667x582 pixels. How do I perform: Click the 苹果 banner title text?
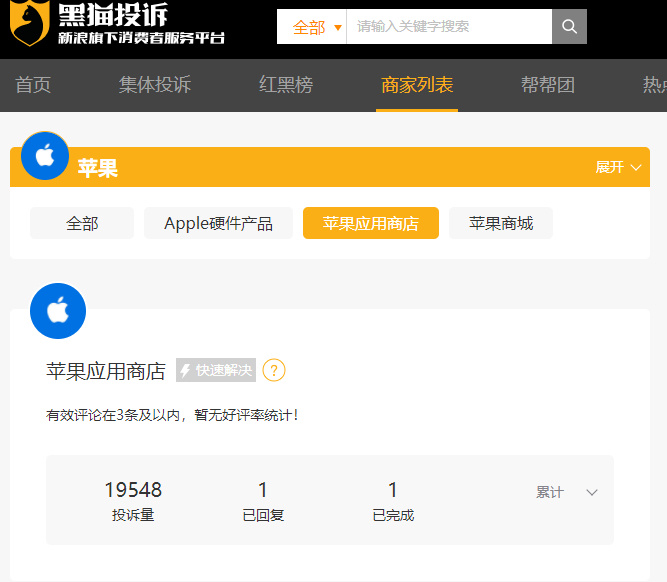coord(98,168)
